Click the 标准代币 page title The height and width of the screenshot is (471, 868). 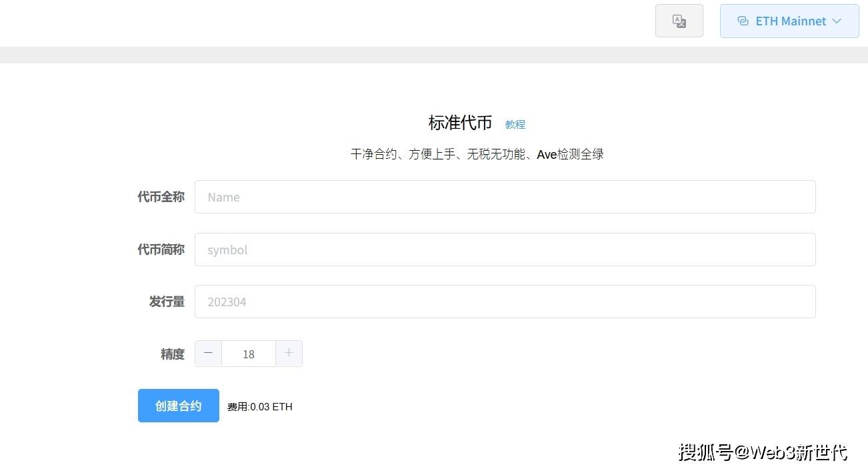tap(460, 122)
